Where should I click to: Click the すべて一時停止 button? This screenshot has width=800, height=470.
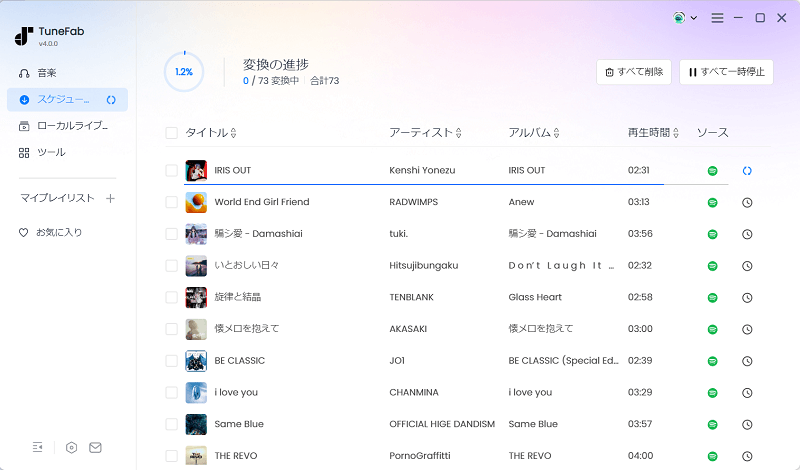(726, 72)
